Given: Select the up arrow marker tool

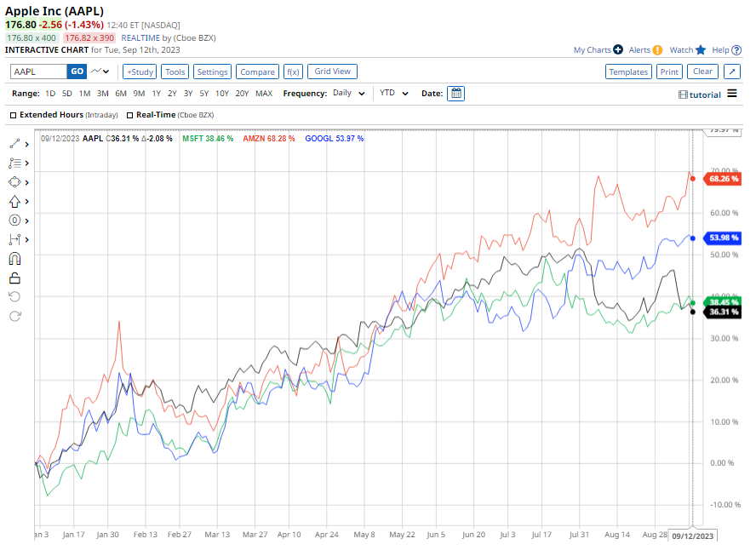Looking at the screenshot, I should [x=14, y=202].
